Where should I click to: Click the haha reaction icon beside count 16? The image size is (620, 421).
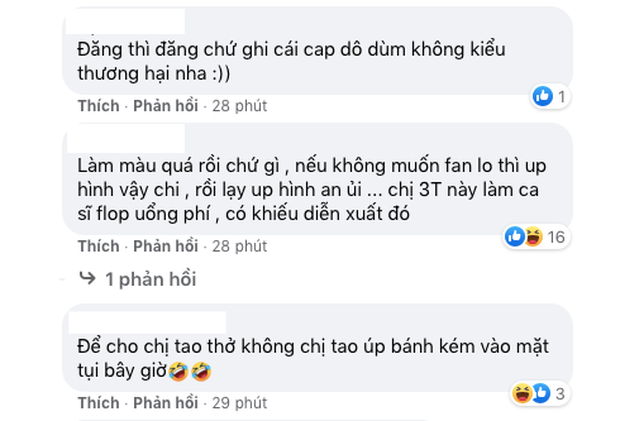pos(533,236)
